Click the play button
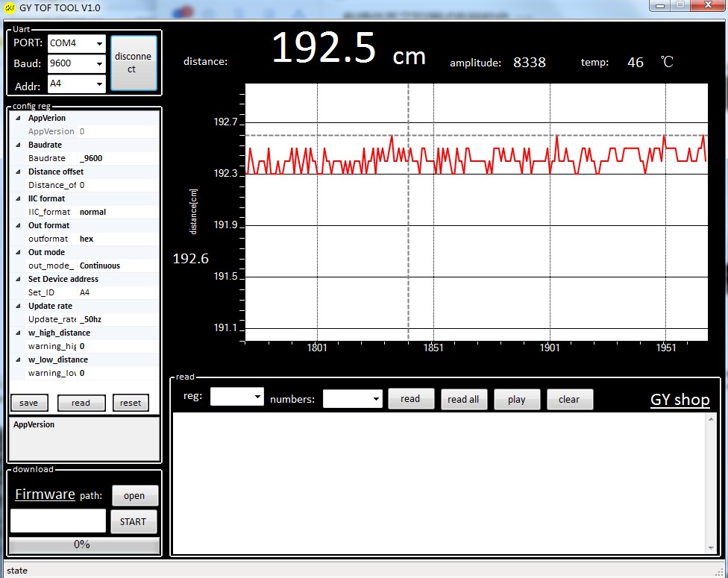 tap(517, 399)
